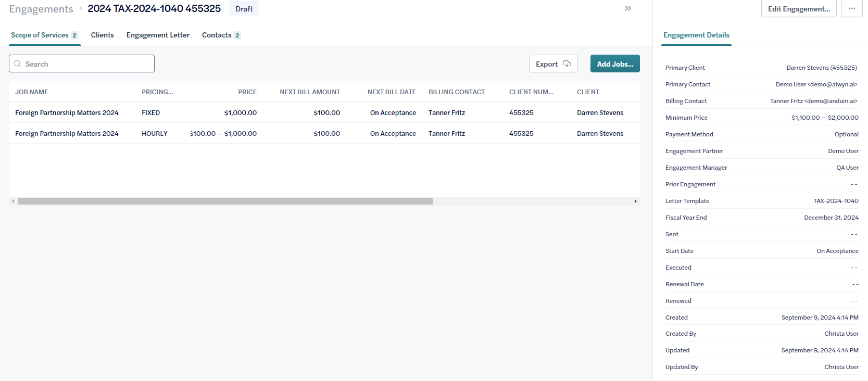Click the Contacts tab count badge 2

[237, 35]
